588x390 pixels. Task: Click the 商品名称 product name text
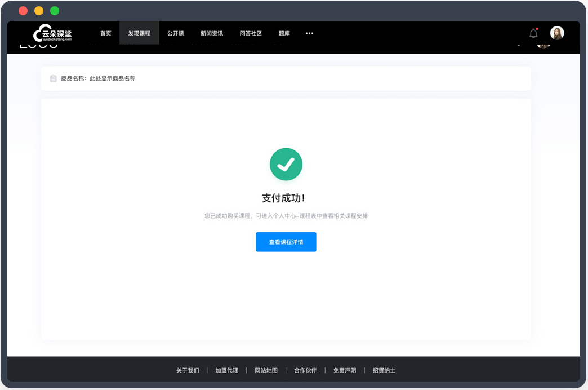click(98, 78)
